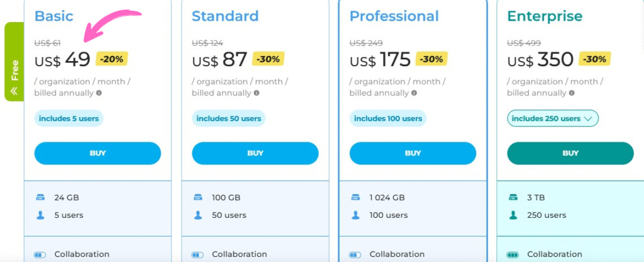This screenshot has width=644, height=262.
Task: Click the includes 50 users badge
Action: [228, 118]
